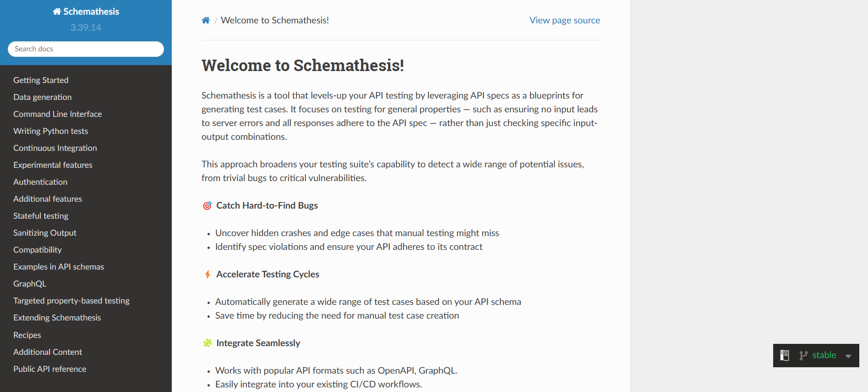868x392 pixels.
Task: Click the branch icon beside stable
Action: (x=803, y=355)
